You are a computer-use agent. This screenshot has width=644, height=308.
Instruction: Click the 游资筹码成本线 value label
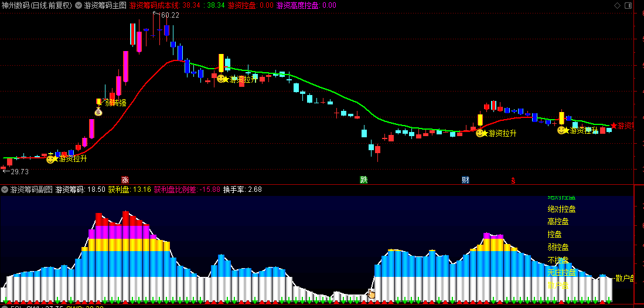click(x=166, y=5)
